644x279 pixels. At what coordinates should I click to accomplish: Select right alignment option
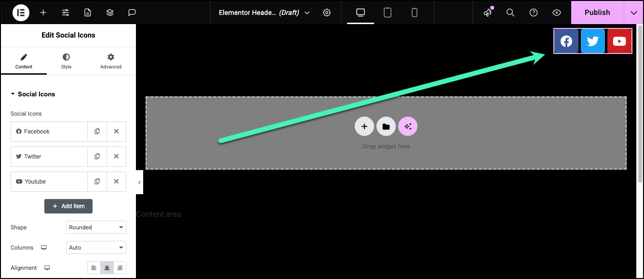(120, 268)
